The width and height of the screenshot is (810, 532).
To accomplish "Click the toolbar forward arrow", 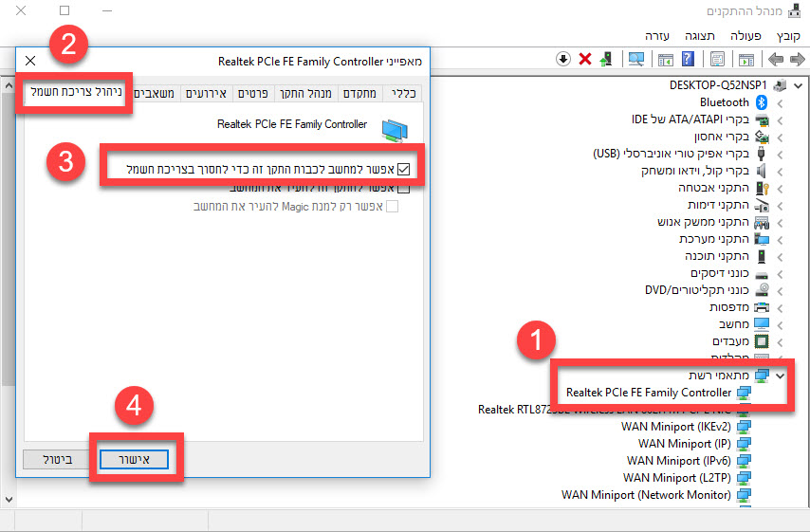I will [797, 60].
